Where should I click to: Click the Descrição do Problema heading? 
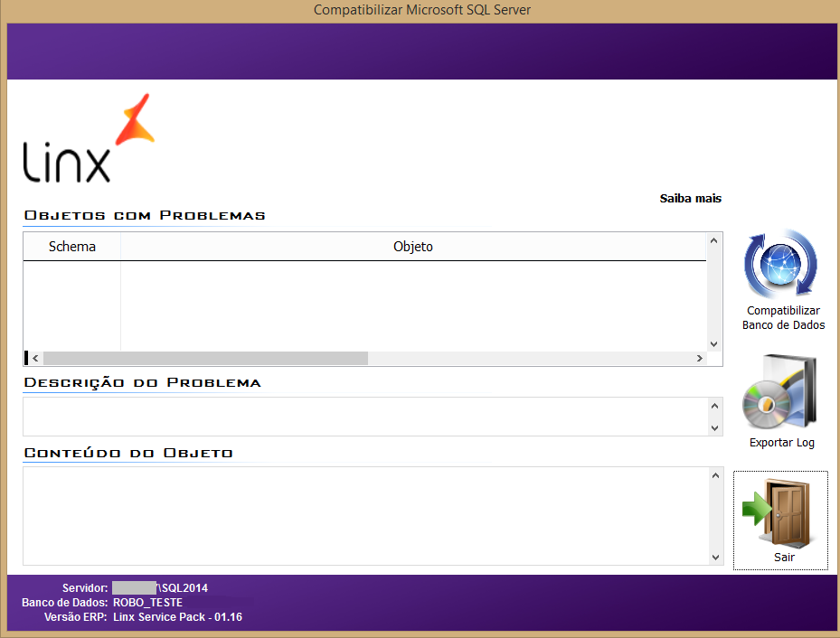143,382
